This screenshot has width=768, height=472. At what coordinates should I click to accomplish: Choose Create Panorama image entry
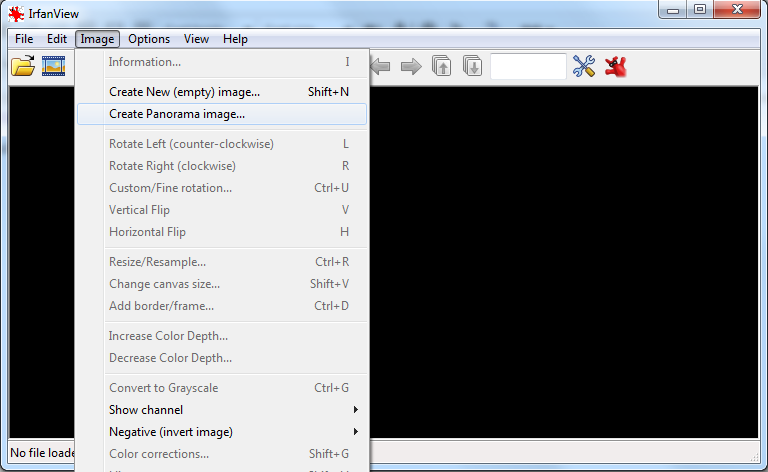point(177,114)
